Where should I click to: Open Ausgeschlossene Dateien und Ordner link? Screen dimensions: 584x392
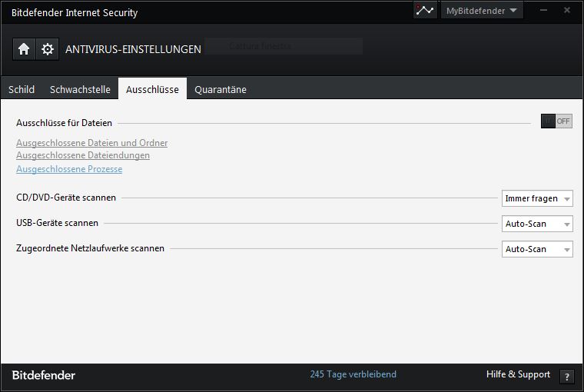coord(91,143)
